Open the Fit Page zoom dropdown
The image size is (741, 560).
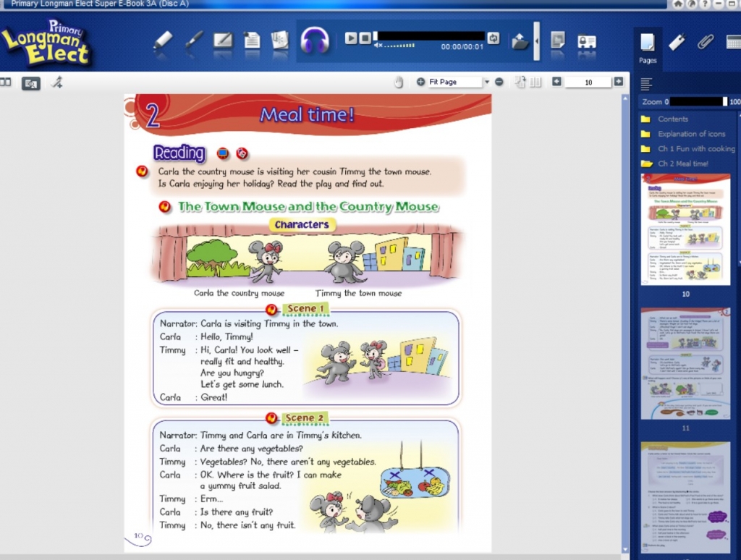pos(486,82)
